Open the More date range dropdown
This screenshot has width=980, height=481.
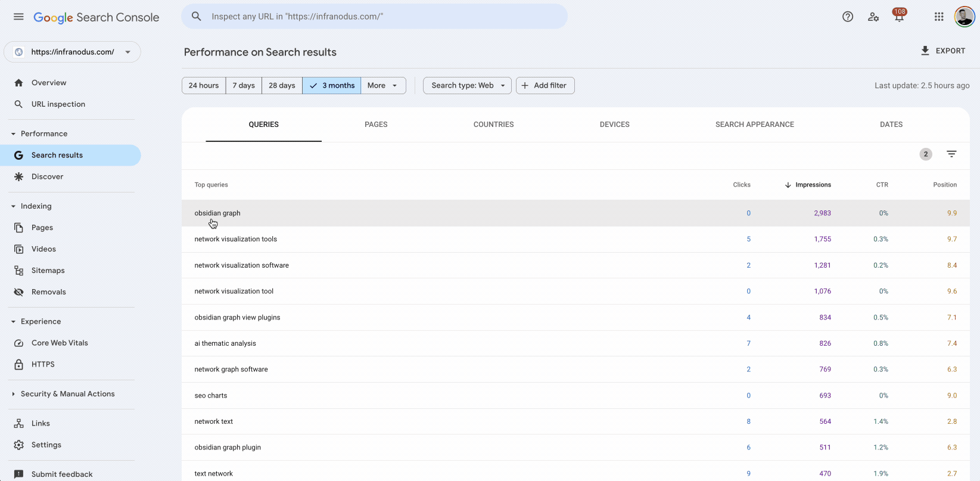[x=383, y=85]
